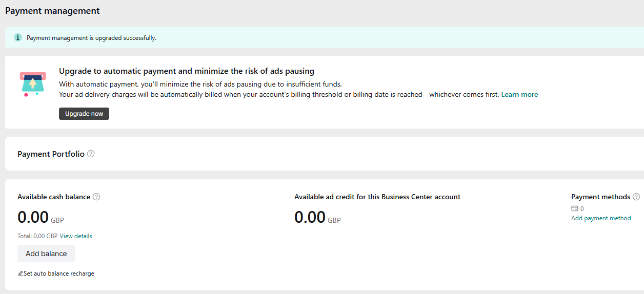Open the Learn more link

click(x=519, y=94)
